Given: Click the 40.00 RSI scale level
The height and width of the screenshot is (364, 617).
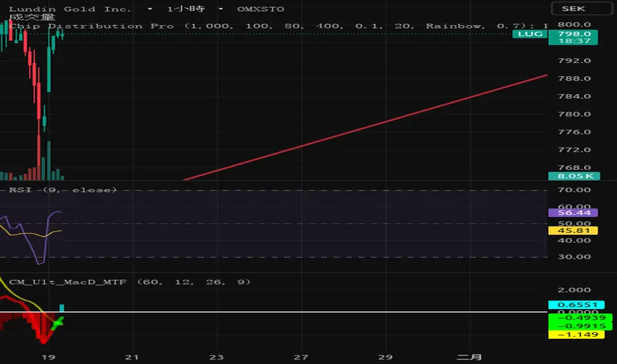Looking at the screenshot, I should (574, 240).
